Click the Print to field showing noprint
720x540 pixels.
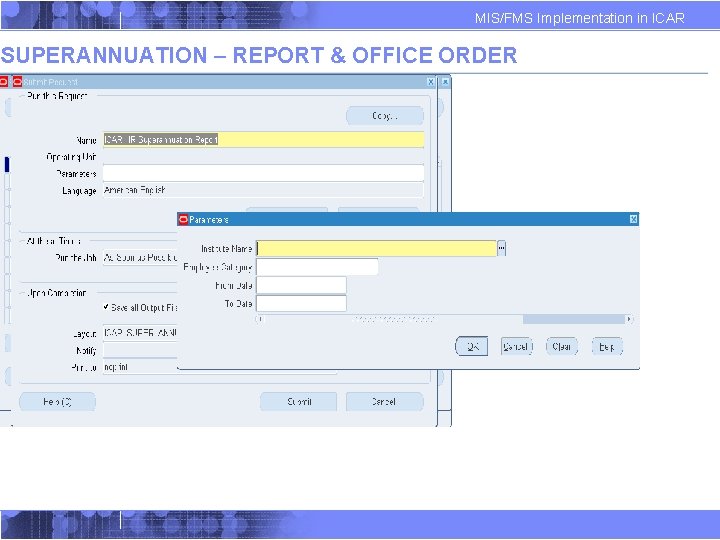click(x=140, y=367)
